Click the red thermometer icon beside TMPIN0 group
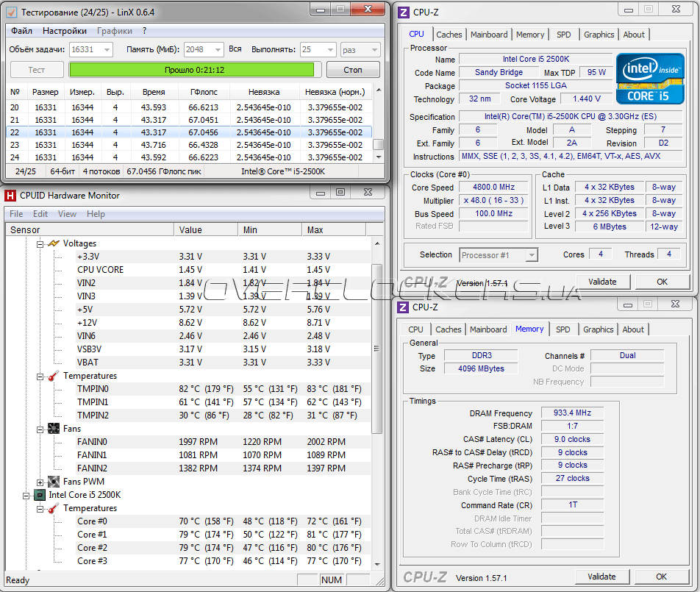This screenshot has width=700, height=592. pos(53,376)
